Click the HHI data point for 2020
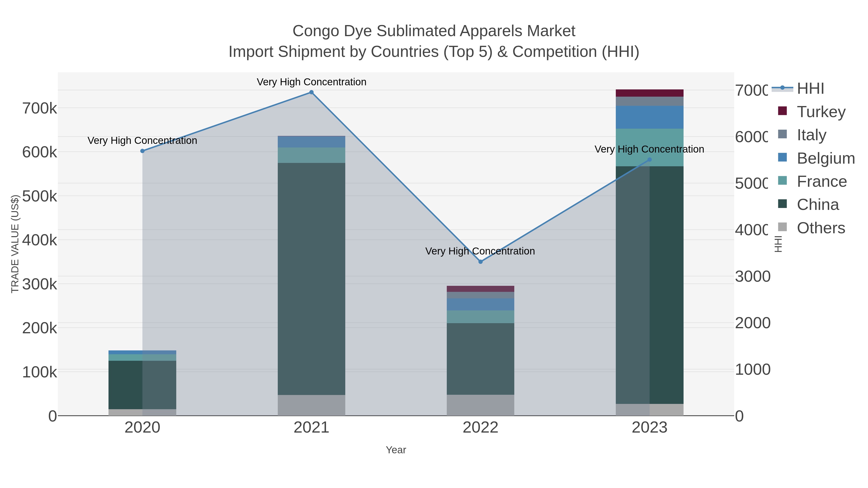 [x=142, y=151]
